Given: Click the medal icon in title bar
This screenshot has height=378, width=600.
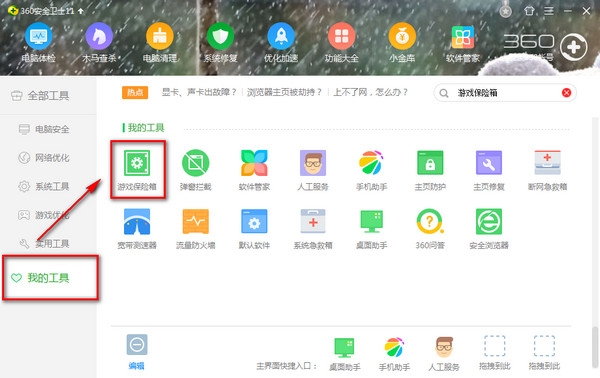Looking at the screenshot, I should pyautogui.click(x=505, y=11).
